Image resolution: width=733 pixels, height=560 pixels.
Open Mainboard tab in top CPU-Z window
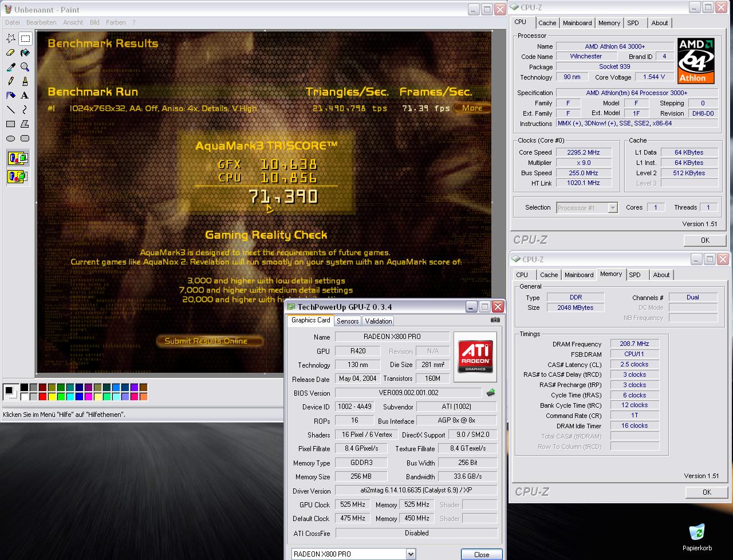[577, 23]
